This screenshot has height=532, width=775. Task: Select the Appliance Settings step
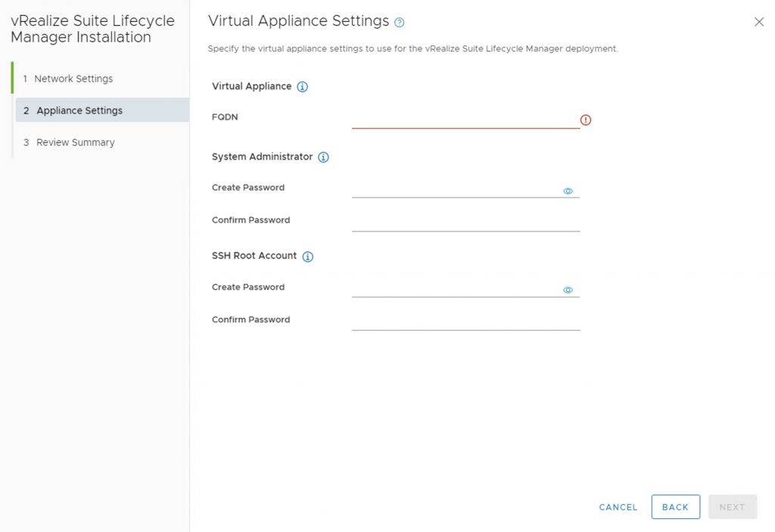coord(79,110)
